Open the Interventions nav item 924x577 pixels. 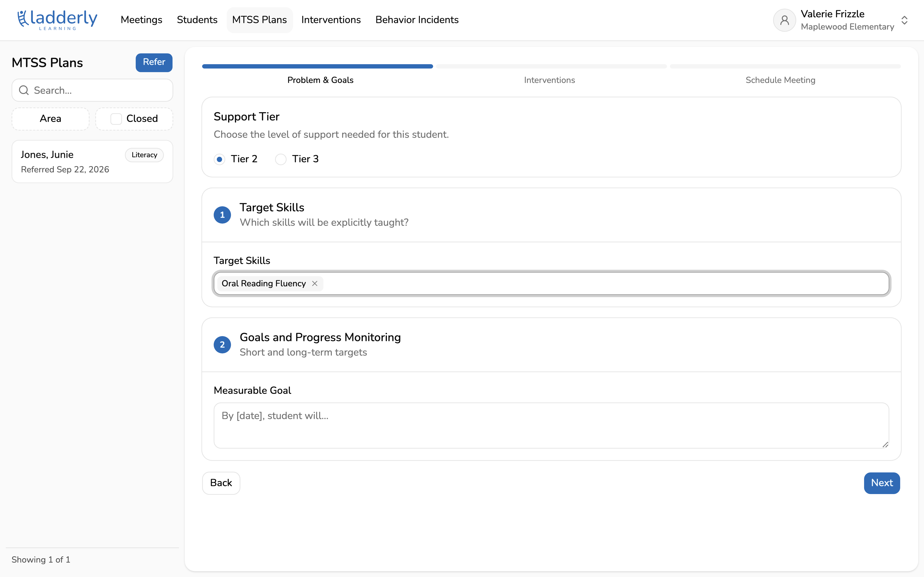[331, 20]
